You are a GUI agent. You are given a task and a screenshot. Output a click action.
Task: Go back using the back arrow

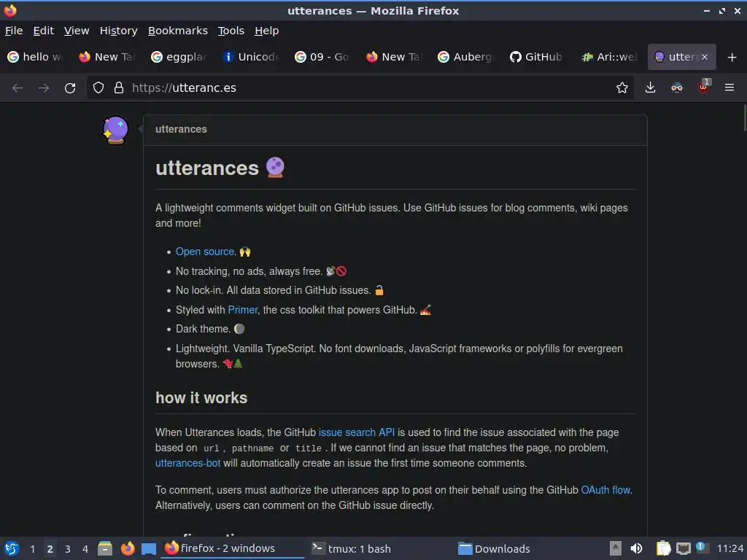(18, 88)
